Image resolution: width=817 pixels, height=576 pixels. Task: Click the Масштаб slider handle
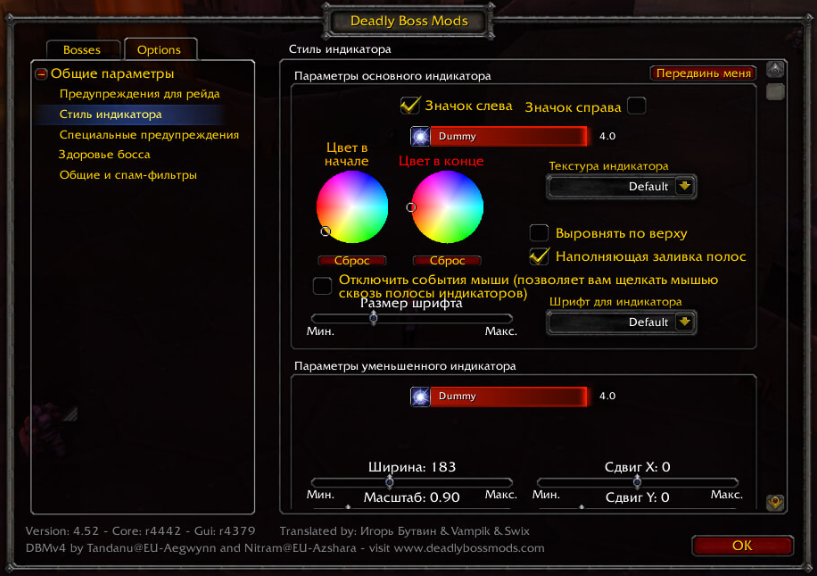[348, 507]
